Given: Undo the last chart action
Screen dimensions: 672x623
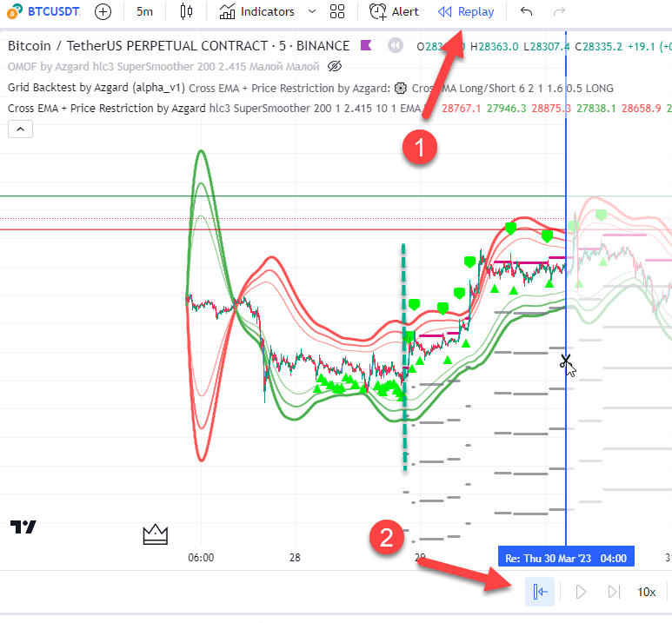Looking at the screenshot, I should 526,11.
